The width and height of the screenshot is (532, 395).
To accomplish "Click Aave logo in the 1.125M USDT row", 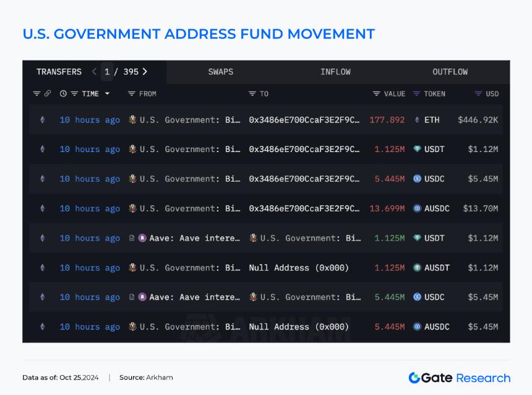I will pyautogui.click(x=142, y=238).
